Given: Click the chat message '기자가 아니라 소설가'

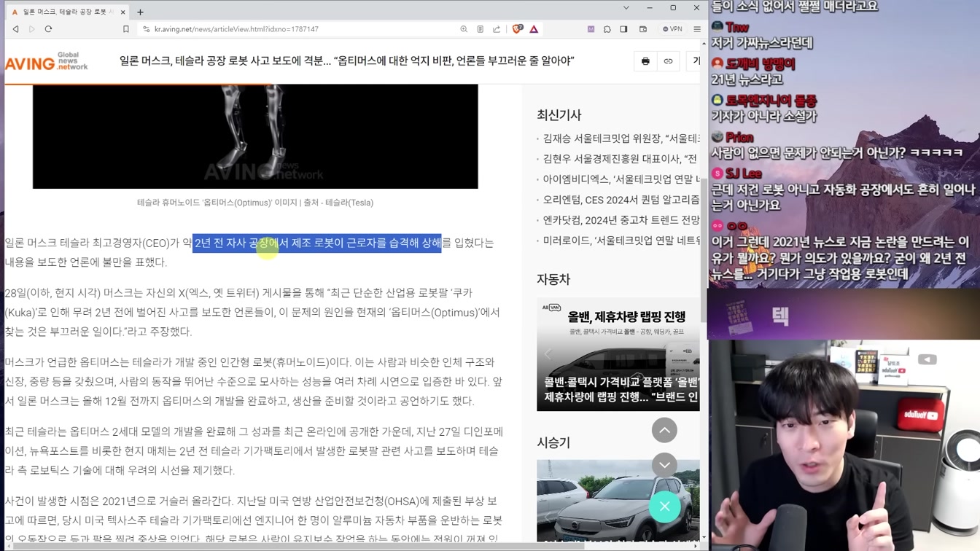Looking at the screenshot, I should [x=763, y=116].
